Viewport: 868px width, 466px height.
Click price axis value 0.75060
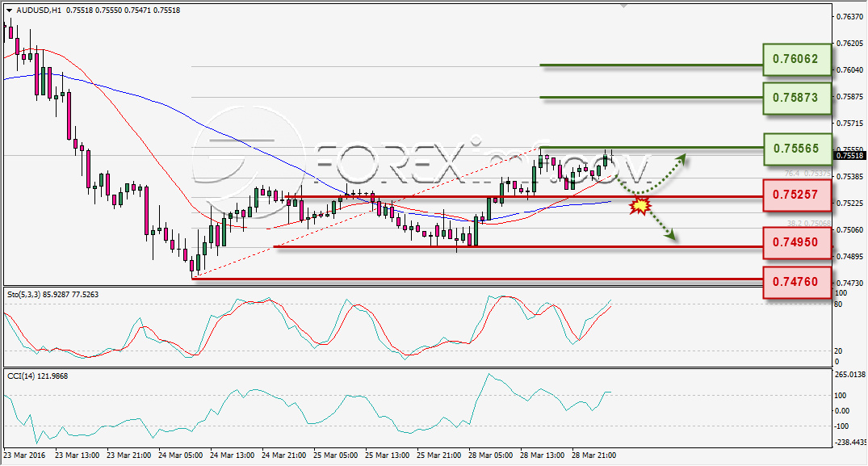pyautogui.click(x=849, y=229)
